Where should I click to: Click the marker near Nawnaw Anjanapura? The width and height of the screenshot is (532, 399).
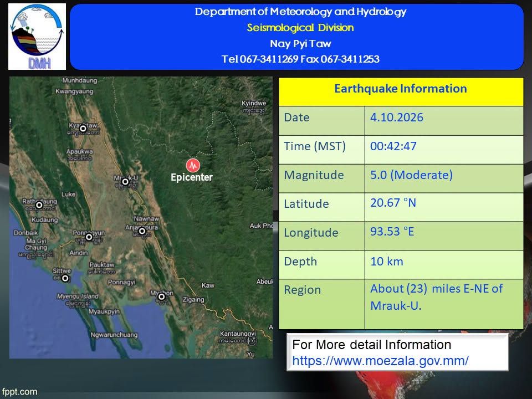(142, 231)
